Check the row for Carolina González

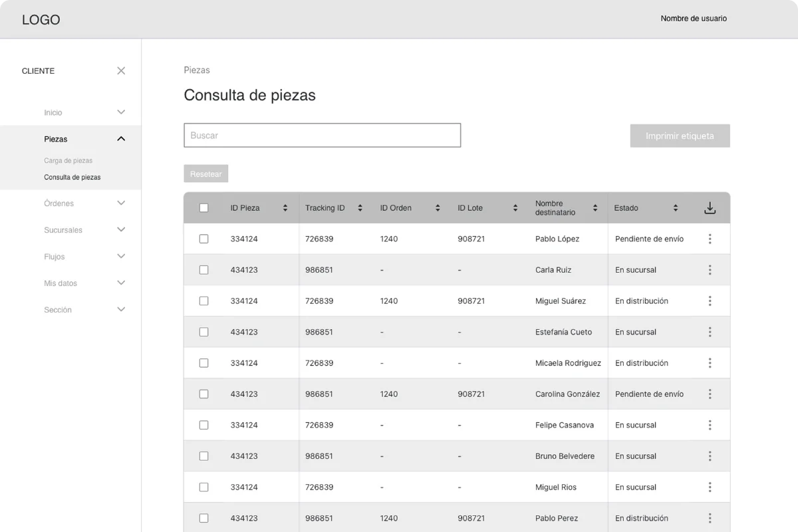click(x=204, y=394)
